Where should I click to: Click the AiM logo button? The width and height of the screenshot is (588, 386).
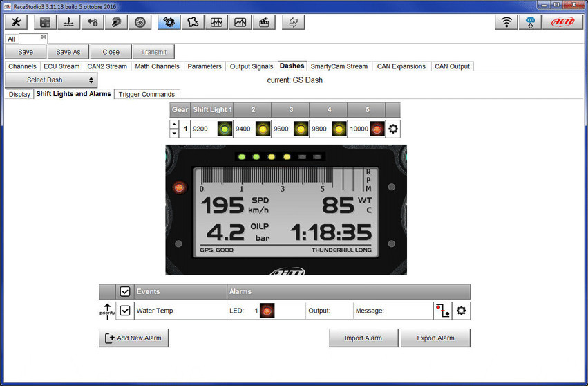coord(563,22)
